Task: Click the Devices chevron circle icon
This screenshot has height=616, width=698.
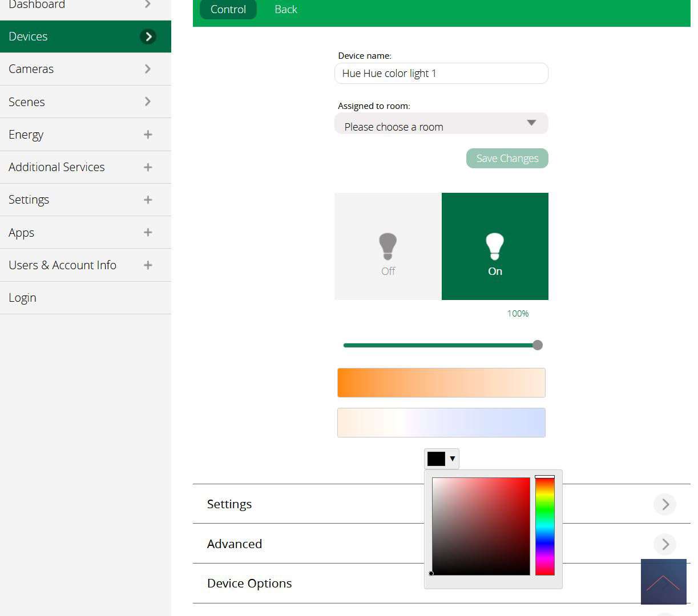Action: [148, 37]
